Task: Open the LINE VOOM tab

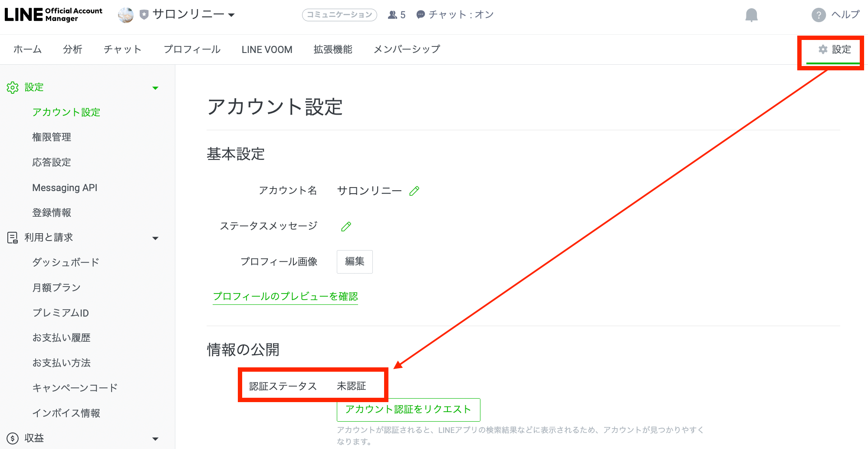Action: pos(267,50)
